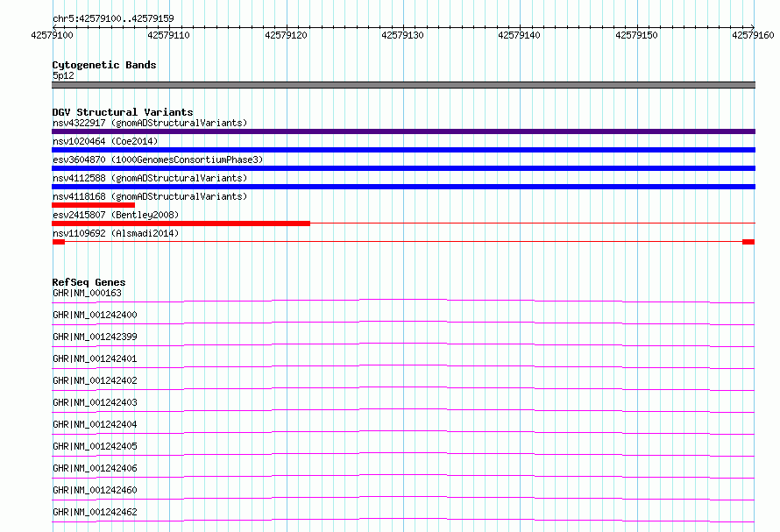Click the left red block of nsv1109692
Screen dimensions: 780x532
point(59,242)
